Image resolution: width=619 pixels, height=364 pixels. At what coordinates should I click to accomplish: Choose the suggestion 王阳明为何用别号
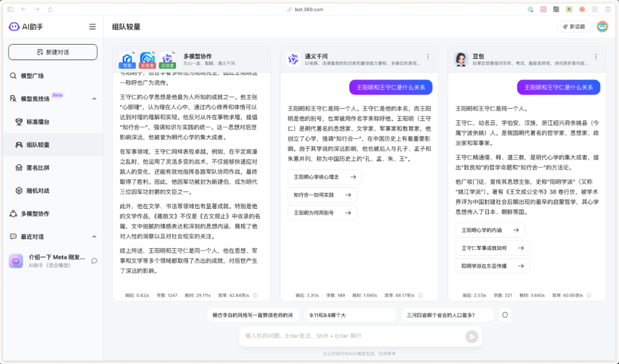coord(323,213)
